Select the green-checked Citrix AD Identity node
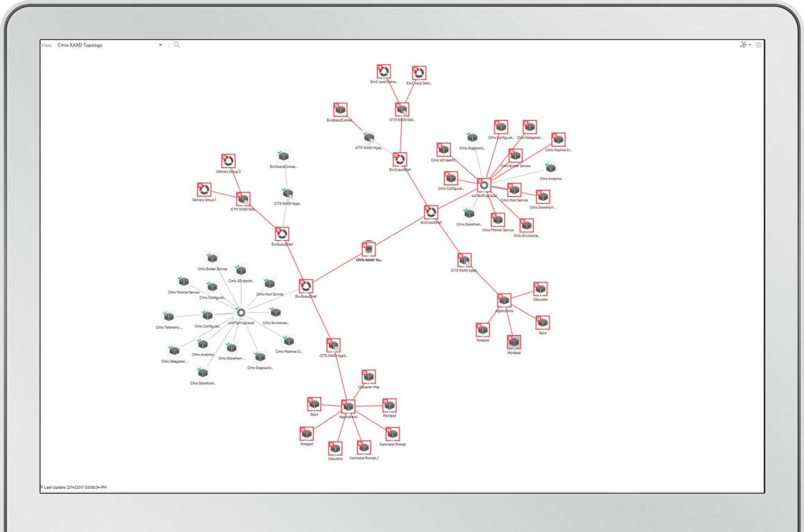The width and height of the screenshot is (804, 532). tap(240, 271)
